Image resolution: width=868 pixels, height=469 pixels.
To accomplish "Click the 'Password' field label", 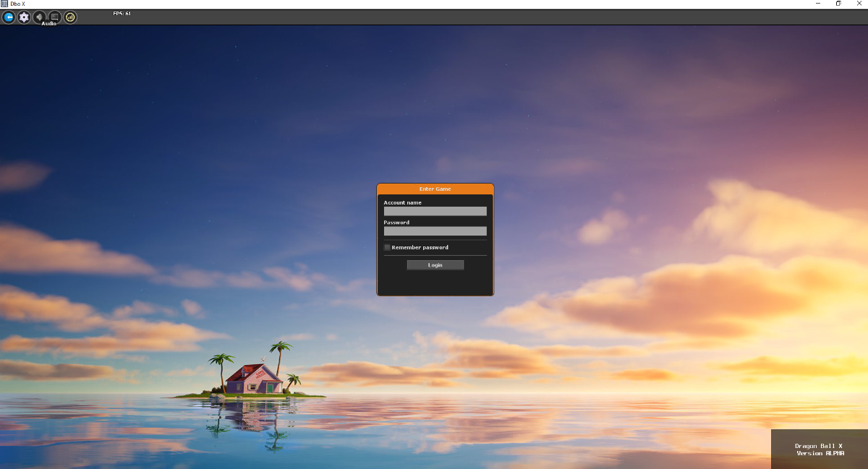I will [396, 223].
